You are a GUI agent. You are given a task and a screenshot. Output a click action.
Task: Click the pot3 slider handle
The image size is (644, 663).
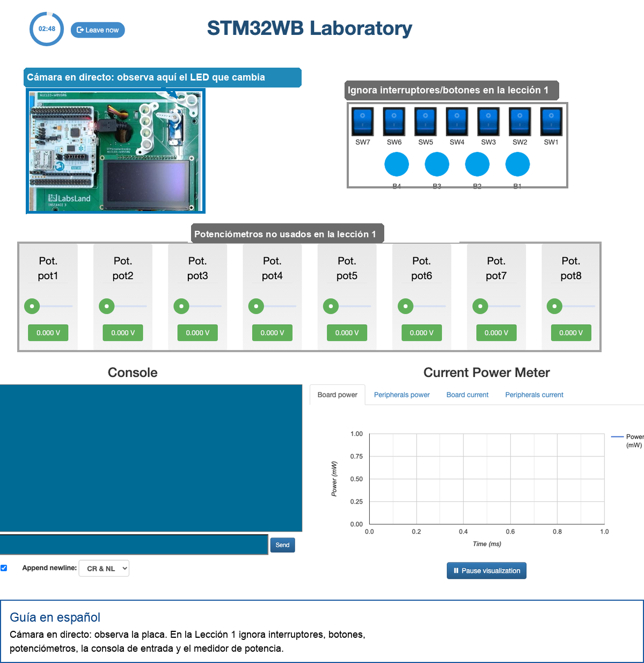coord(181,307)
